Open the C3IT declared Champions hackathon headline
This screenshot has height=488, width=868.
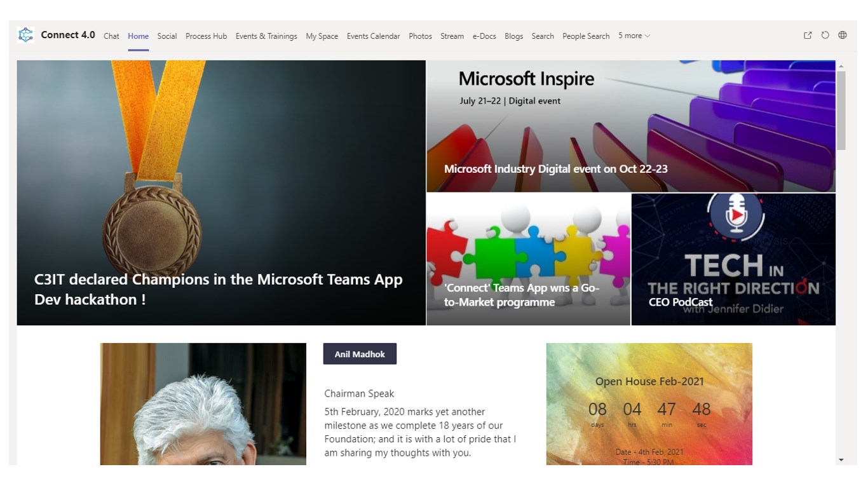(x=219, y=289)
